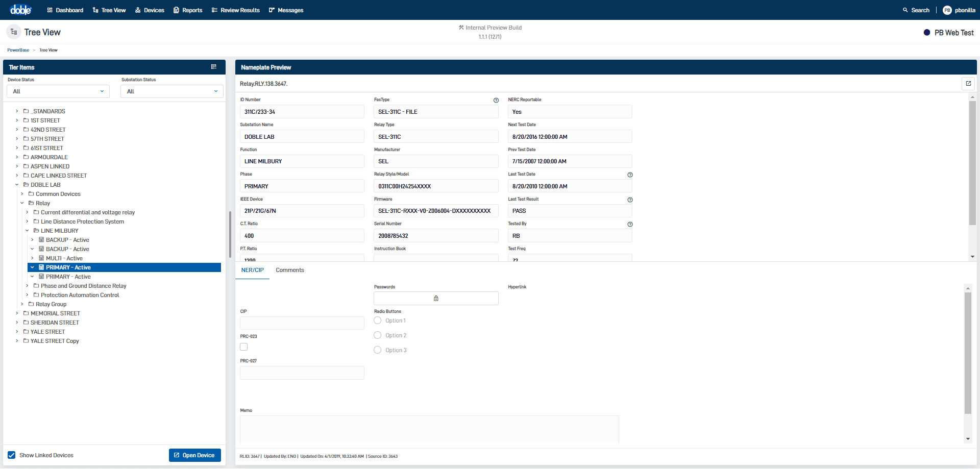Click the ID Number field

click(302, 112)
